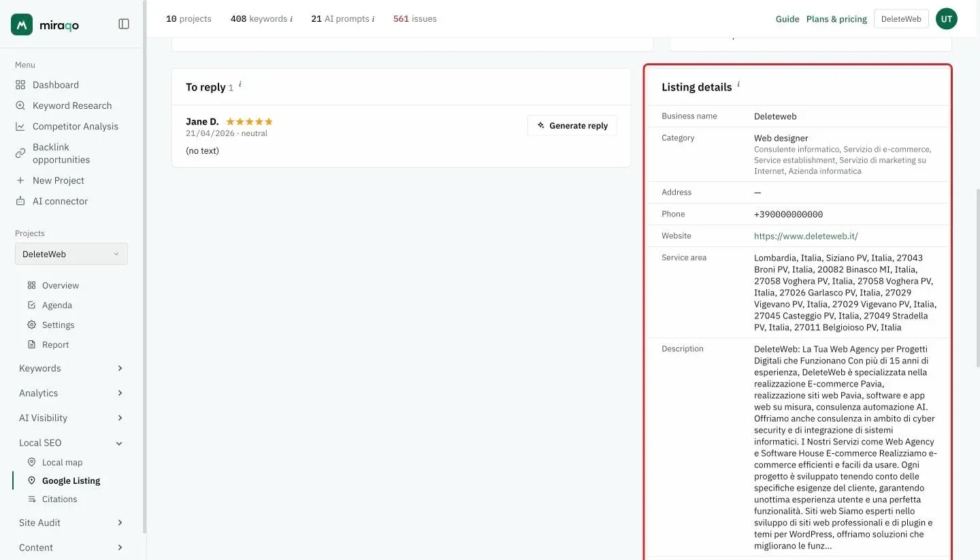This screenshot has width=980, height=560.
Task: Open the DeleteWeb project dropdown
Action: coord(71,254)
